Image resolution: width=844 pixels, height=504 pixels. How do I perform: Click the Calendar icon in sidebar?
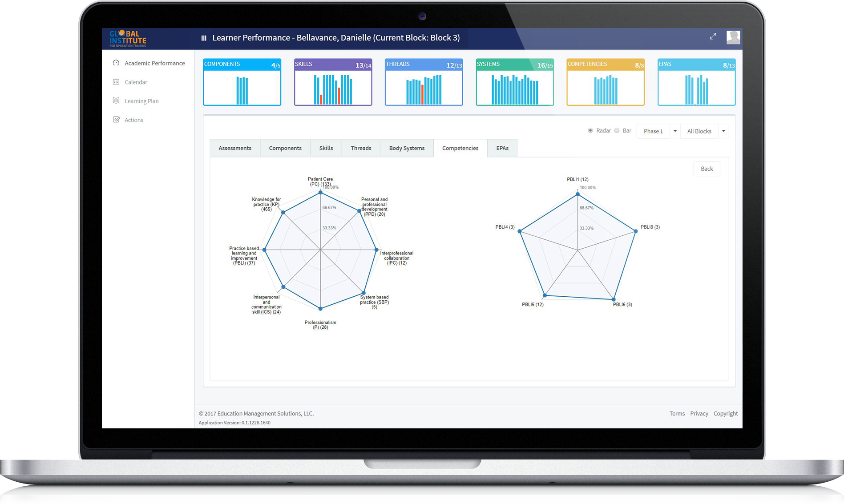click(x=116, y=82)
